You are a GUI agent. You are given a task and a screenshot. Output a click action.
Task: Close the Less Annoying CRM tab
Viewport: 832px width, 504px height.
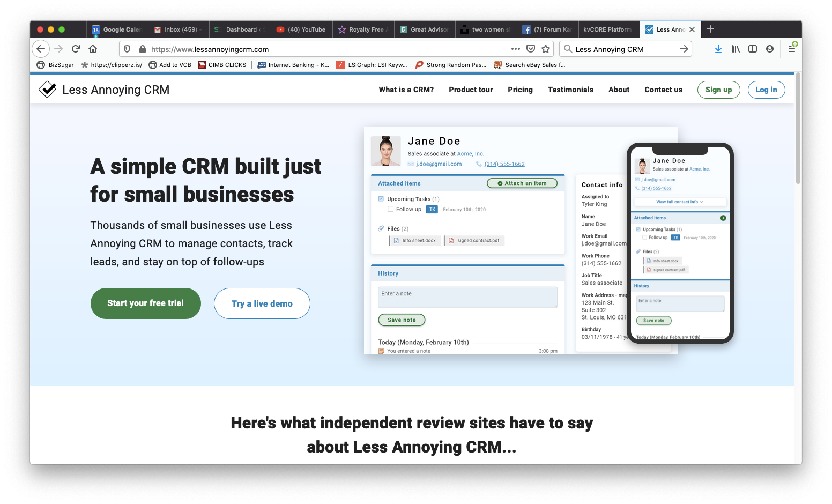tap(692, 29)
